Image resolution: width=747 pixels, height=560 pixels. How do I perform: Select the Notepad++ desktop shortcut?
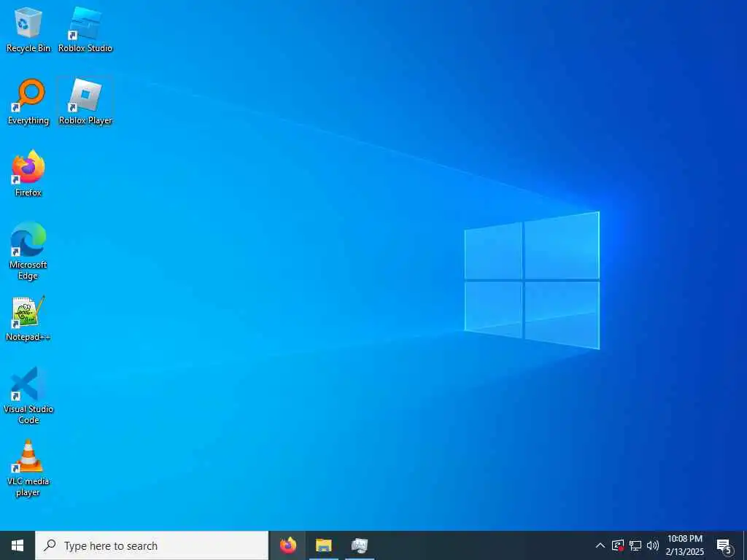(x=28, y=318)
